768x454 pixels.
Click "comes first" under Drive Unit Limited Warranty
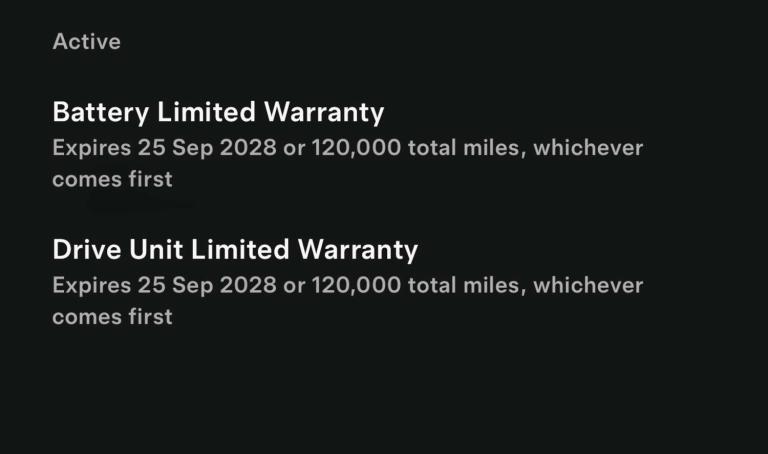tap(112, 317)
